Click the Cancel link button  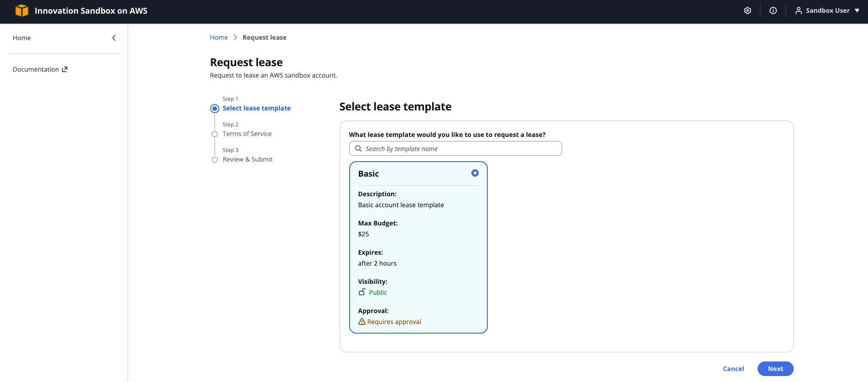click(x=733, y=369)
